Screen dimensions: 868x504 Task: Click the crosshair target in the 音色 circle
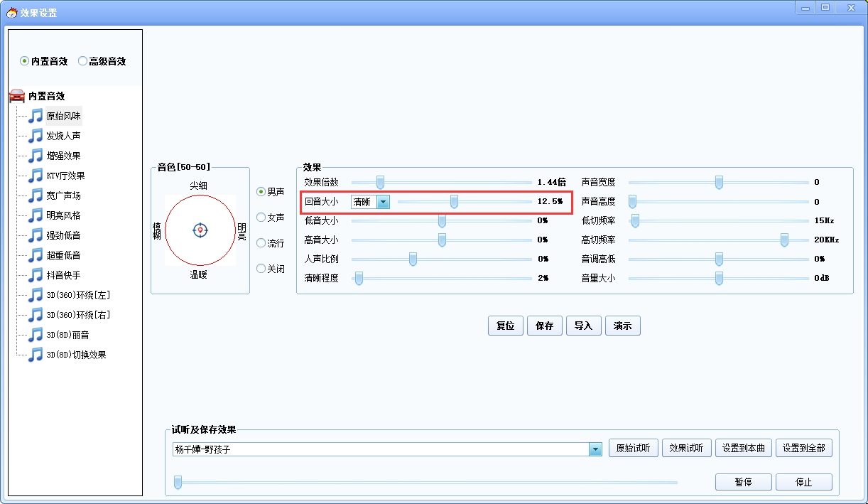(x=200, y=230)
